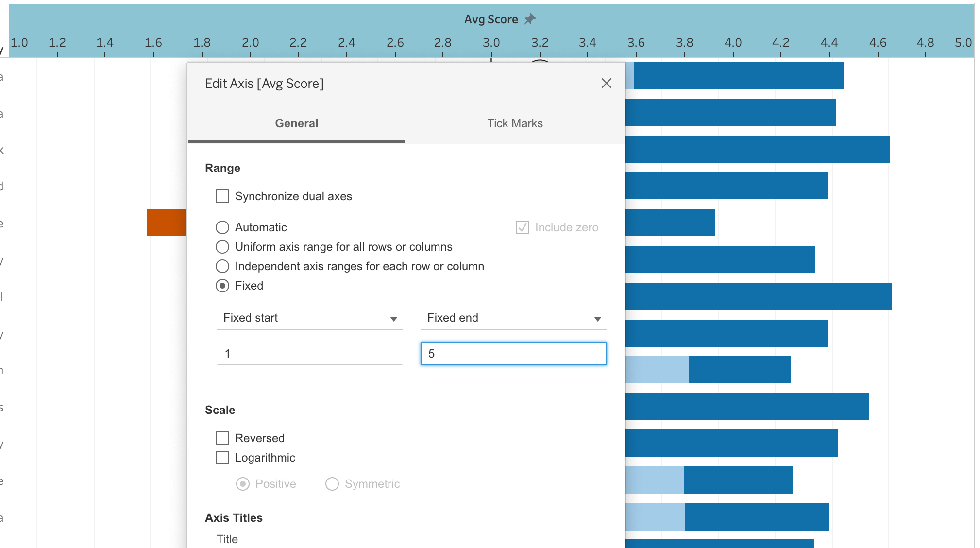Select the General tab
The image size is (980, 548).
[x=296, y=123]
